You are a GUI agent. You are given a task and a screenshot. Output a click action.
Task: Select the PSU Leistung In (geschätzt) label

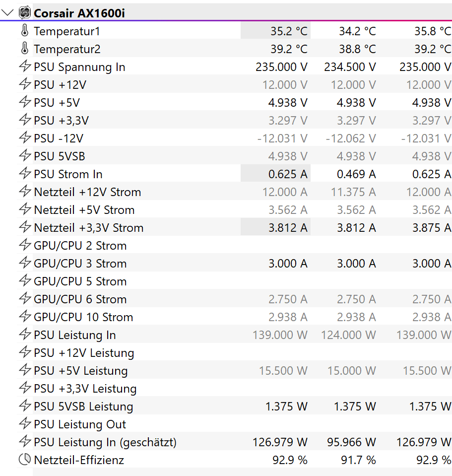click(x=105, y=442)
